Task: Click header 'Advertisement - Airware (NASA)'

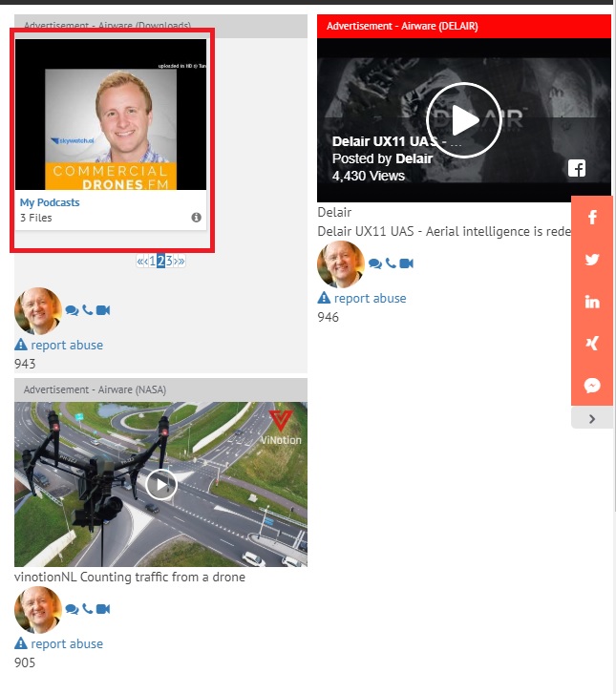Action: pyautogui.click(x=95, y=389)
